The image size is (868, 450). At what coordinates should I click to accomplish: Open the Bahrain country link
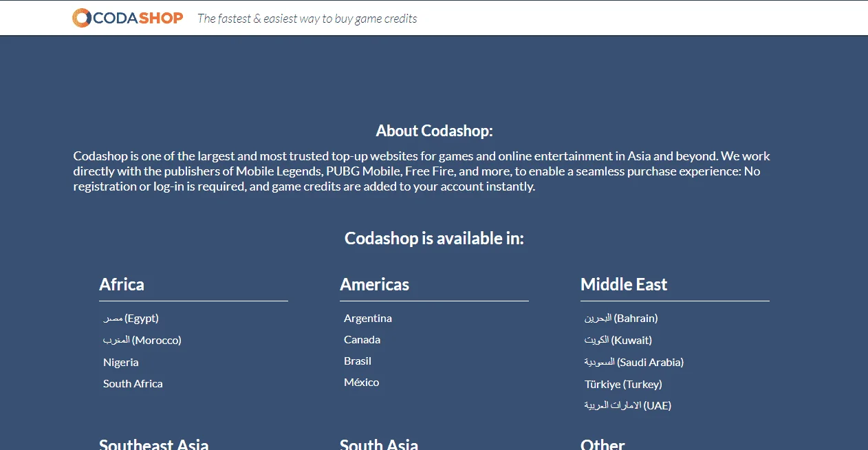click(621, 318)
